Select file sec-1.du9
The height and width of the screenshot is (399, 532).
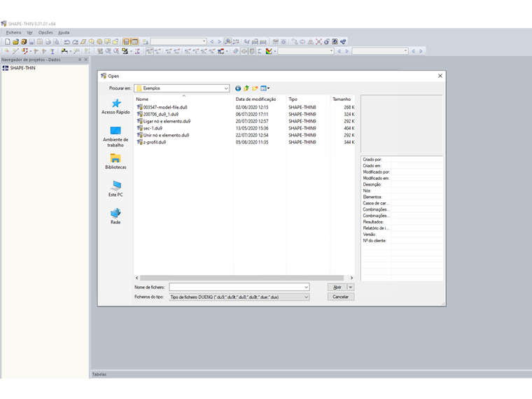click(x=153, y=128)
